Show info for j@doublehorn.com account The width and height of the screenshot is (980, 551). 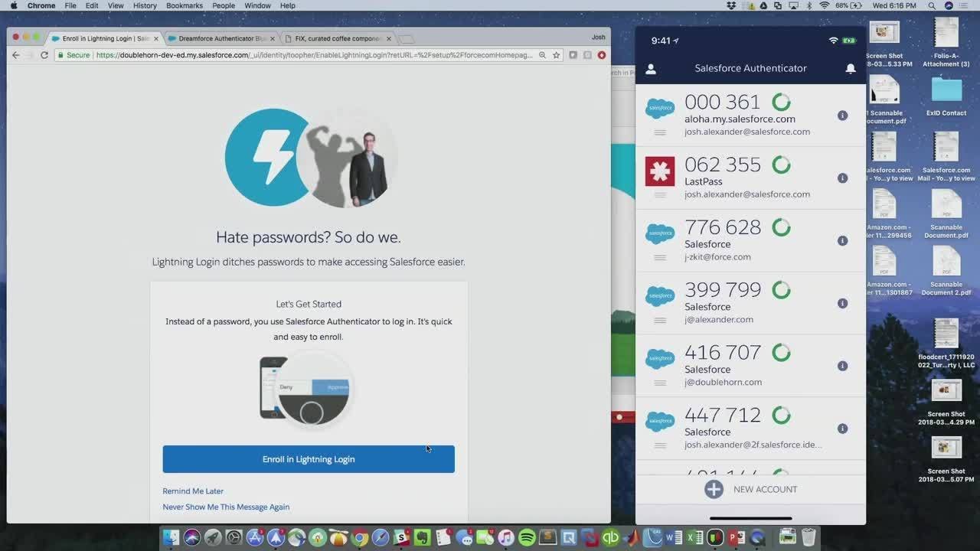842,367
